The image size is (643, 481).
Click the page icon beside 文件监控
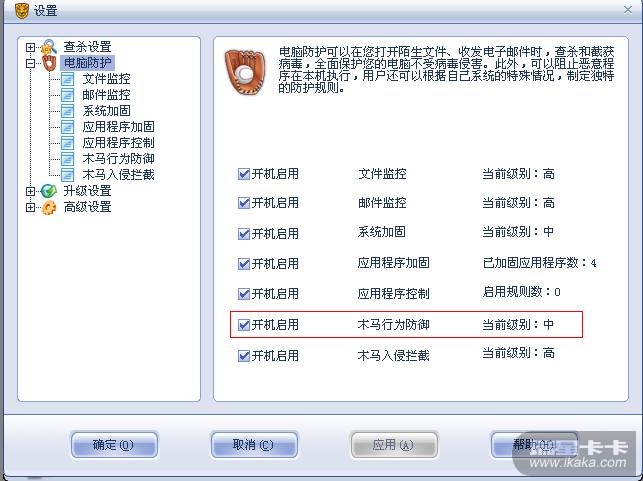pyautogui.click(x=67, y=79)
